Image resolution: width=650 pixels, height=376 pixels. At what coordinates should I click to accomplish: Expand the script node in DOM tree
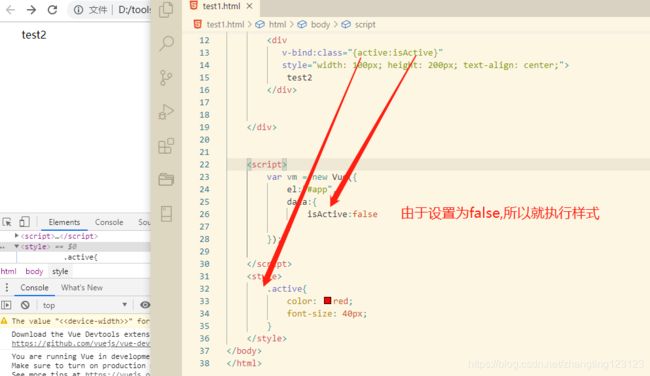click(x=16, y=236)
